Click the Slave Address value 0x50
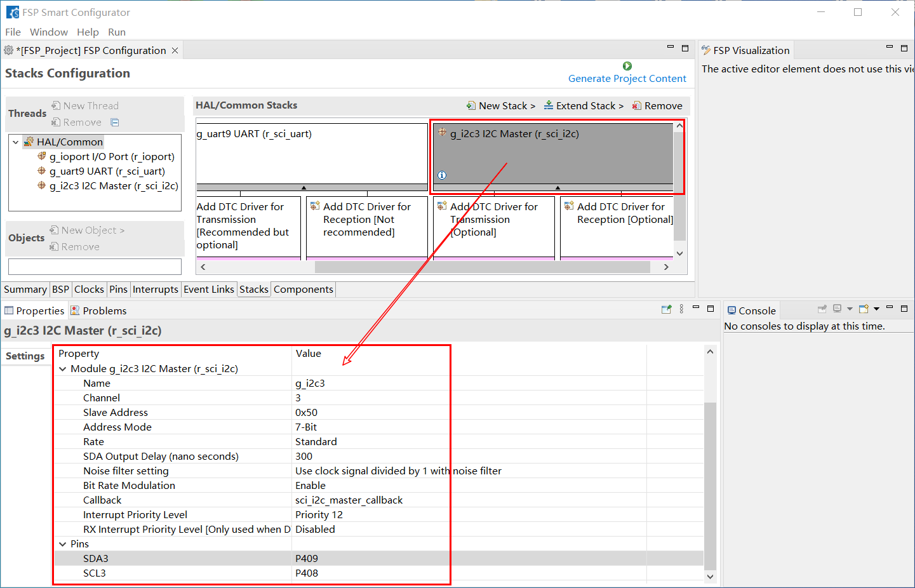 (306, 412)
